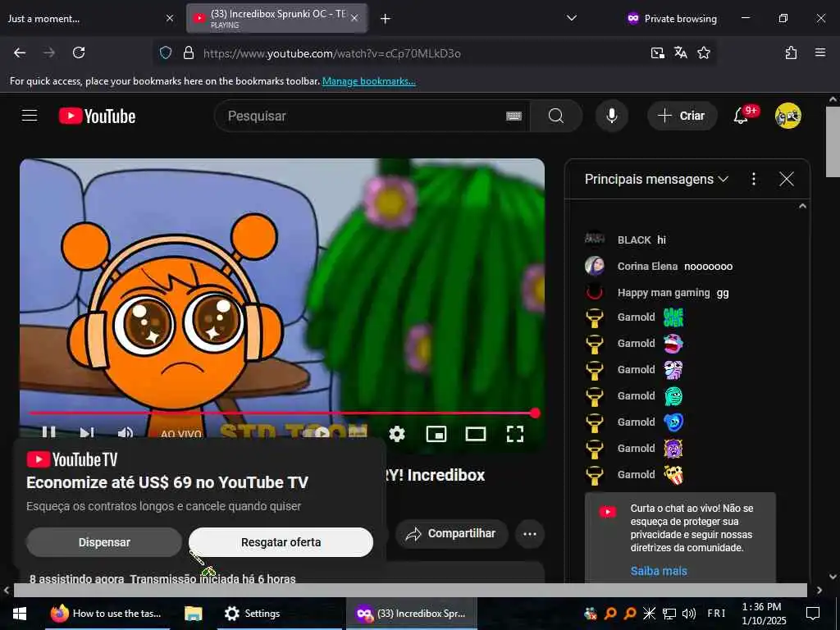Click the system tray volume icon

(689, 614)
